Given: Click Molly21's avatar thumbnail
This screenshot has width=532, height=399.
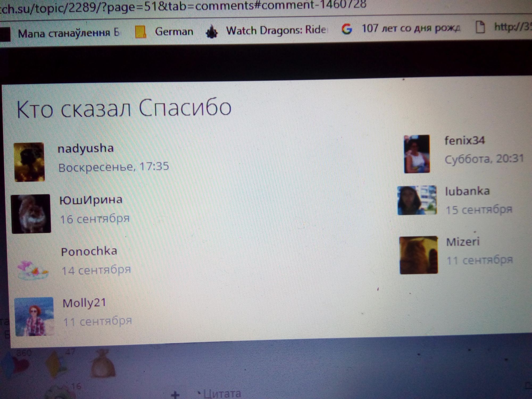Looking at the screenshot, I should (34, 317).
